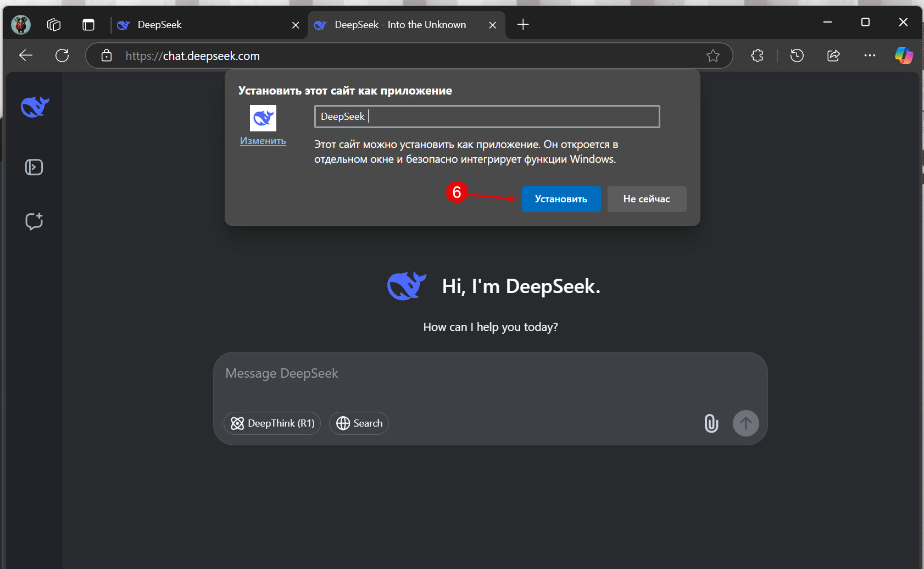View site information lock icon
This screenshot has width=924, height=569.
pyautogui.click(x=107, y=56)
